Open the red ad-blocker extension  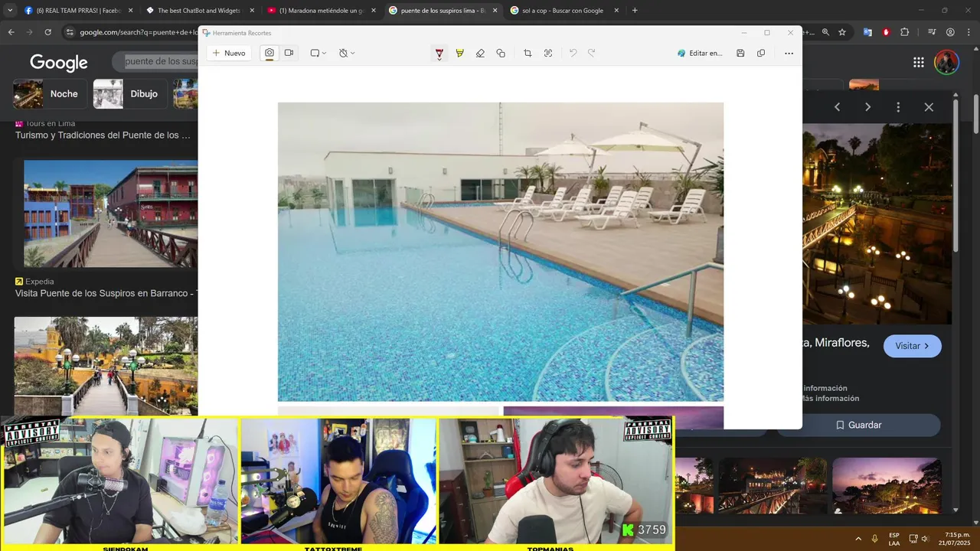coord(886,32)
